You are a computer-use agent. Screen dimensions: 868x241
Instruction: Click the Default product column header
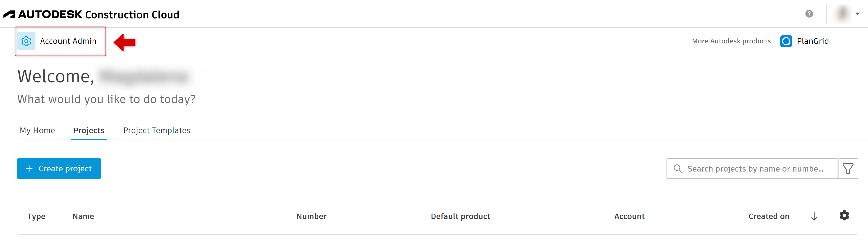pyautogui.click(x=460, y=216)
